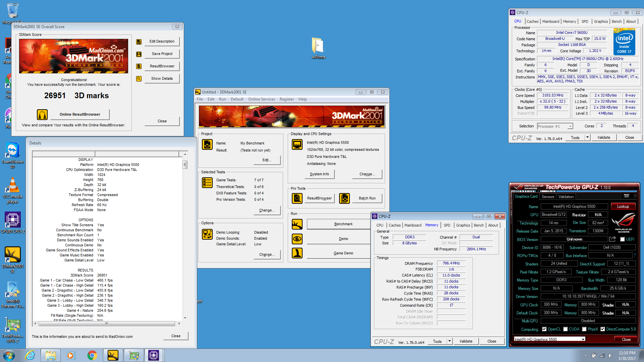Image resolution: width=644 pixels, height=362 pixels.
Task: Click the Pro Tools ResultBrowser magnifier icon
Action: [297, 198]
